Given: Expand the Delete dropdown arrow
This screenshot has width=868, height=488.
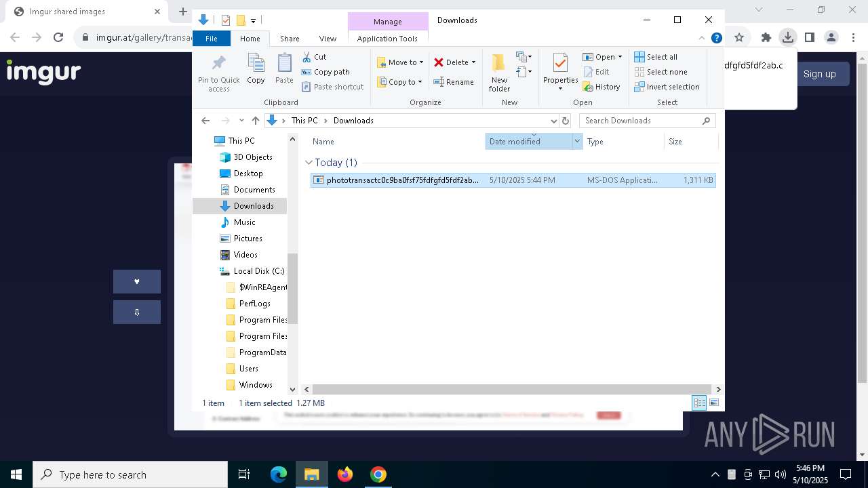Looking at the screenshot, I should 473,62.
